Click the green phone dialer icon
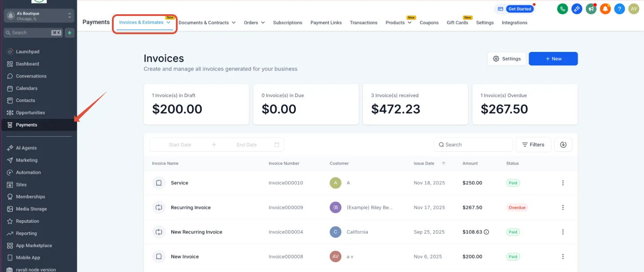The width and height of the screenshot is (644, 272). point(562,8)
